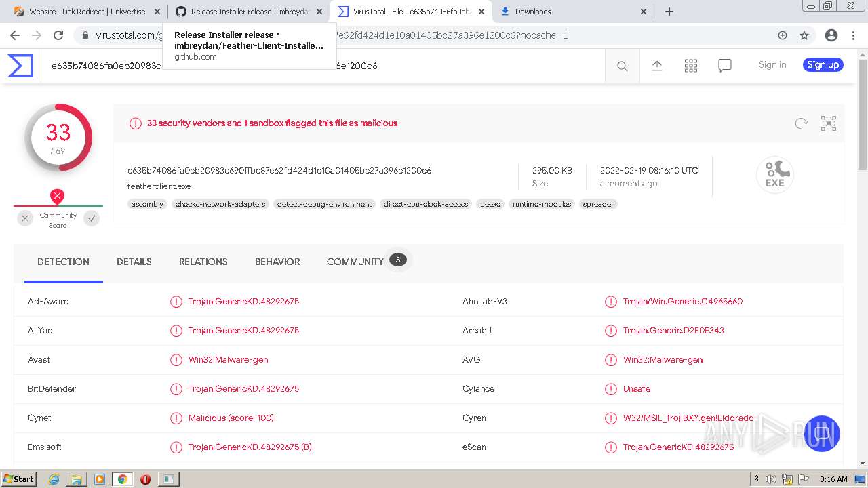Viewport: 868px width, 488px height.
Task: Click the Cynet Malicious (score: 100) result
Action: (x=231, y=418)
